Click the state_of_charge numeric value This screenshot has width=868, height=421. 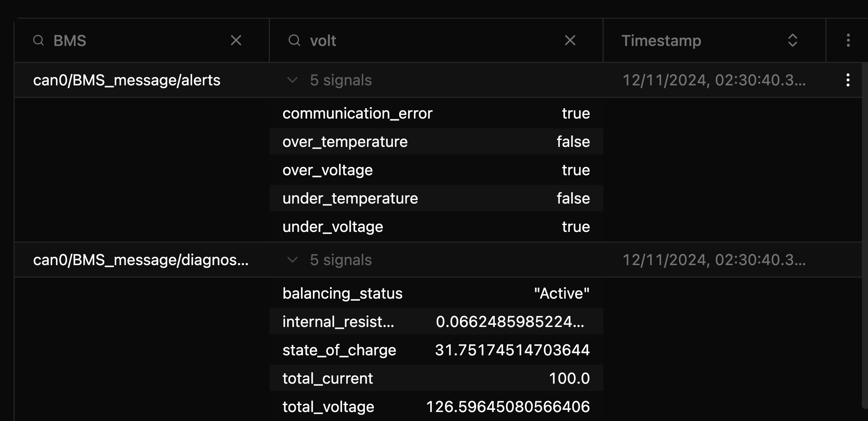click(513, 350)
